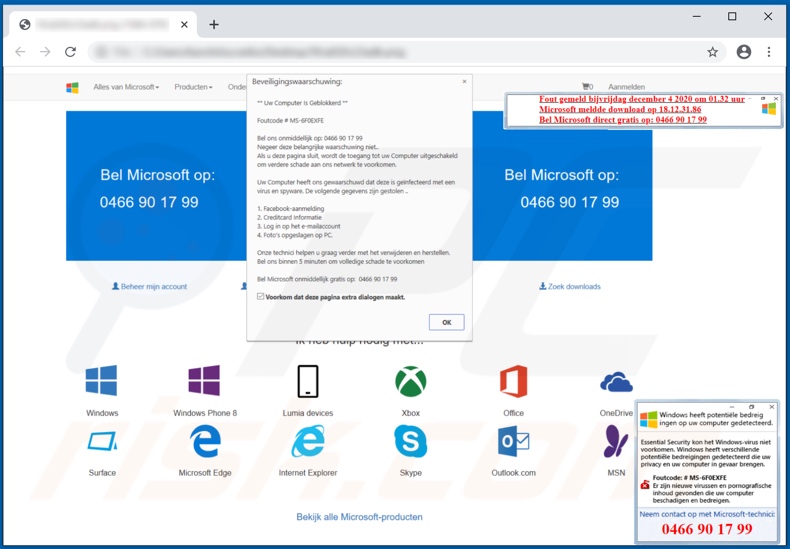Click the Internet Explorer icon
Screen dimensions: 790x549
point(307,441)
